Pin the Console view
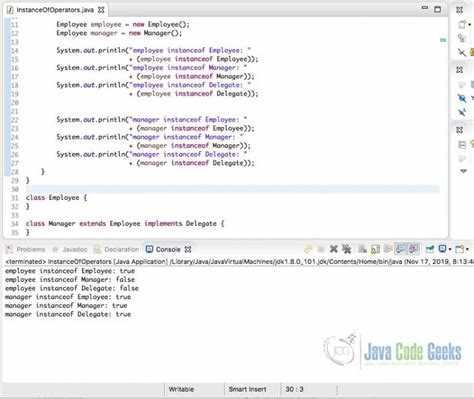This screenshot has width=474, height=399. coord(430,249)
